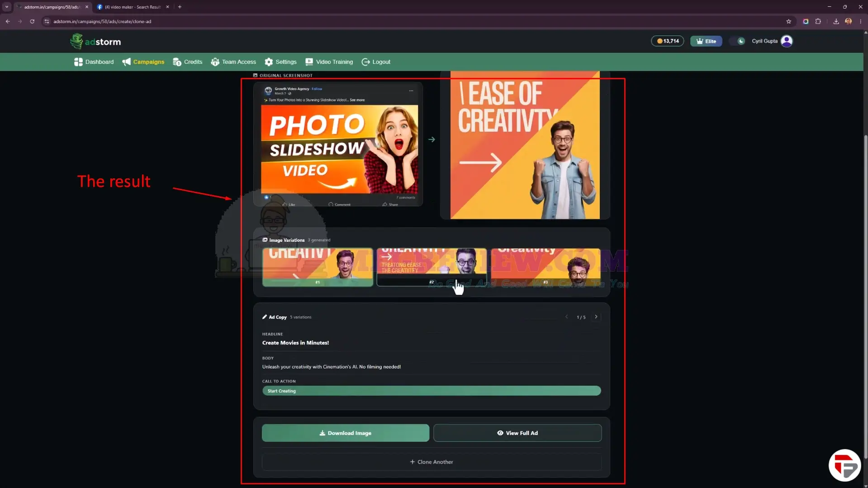Open the Campaigns section
The height and width of the screenshot is (488, 868).
[143, 62]
